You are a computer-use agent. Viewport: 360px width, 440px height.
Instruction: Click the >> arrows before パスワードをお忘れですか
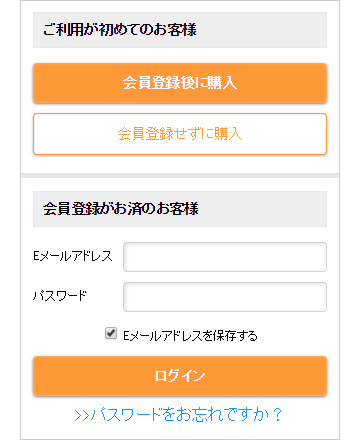click(82, 416)
